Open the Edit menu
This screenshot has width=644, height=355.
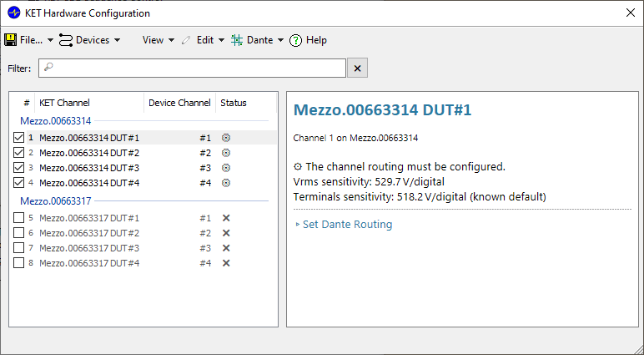(210, 40)
